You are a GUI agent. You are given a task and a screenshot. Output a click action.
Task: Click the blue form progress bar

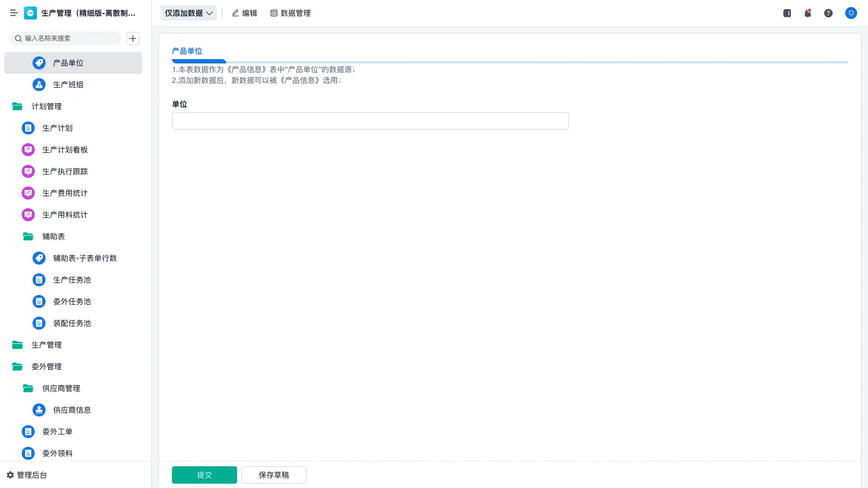click(x=199, y=61)
